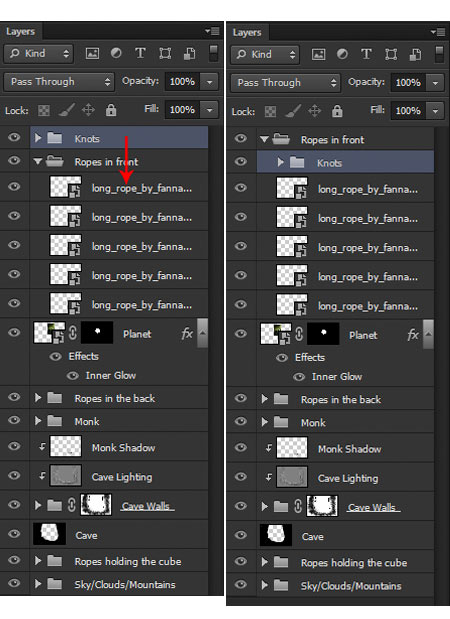Select Sky/Clouds/Mountains group, left panel
The height and width of the screenshot is (619, 450).
tap(118, 584)
